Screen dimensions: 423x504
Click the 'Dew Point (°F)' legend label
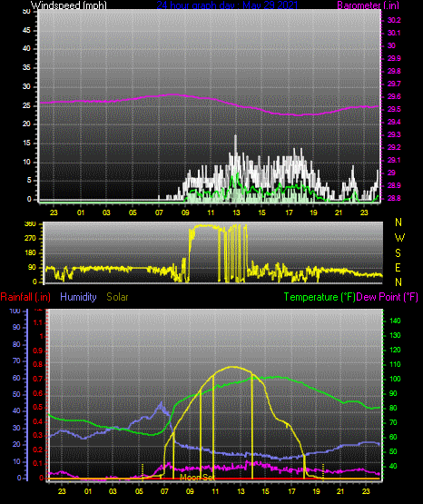pyautogui.click(x=387, y=297)
